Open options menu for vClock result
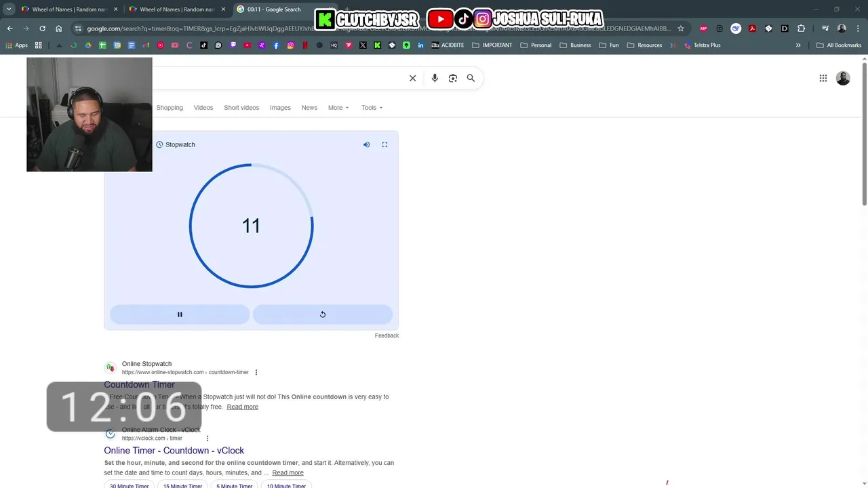 208,439
